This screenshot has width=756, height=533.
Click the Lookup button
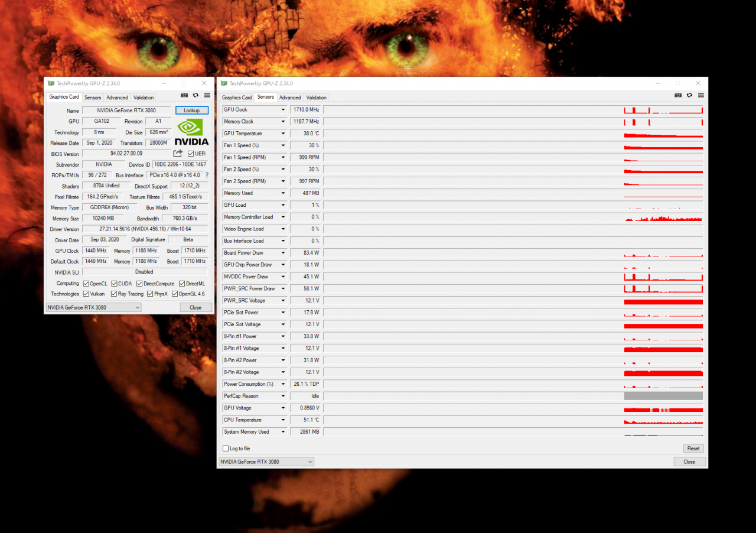[192, 110]
